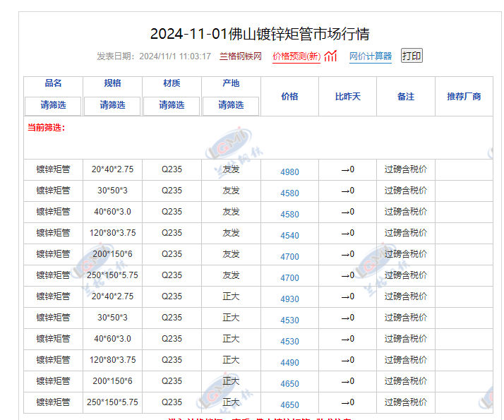This screenshot has height=420, width=504.
Task: Open the 产地 请筛选 filter dropdown
Action: point(231,105)
